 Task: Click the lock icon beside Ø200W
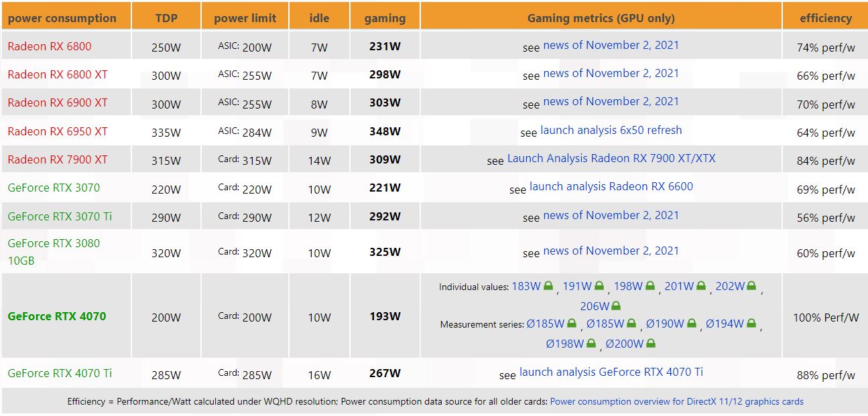pos(651,344)
